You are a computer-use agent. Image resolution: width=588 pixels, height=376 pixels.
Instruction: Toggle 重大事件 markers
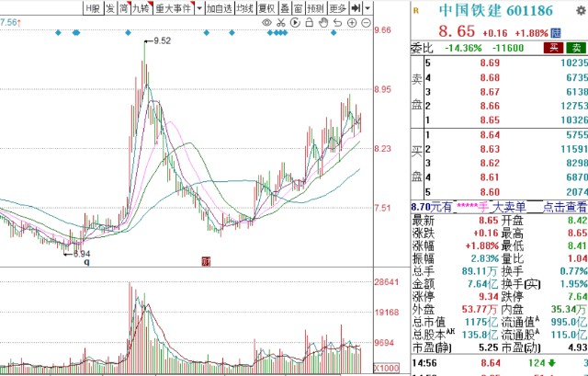tap(174, 8)
